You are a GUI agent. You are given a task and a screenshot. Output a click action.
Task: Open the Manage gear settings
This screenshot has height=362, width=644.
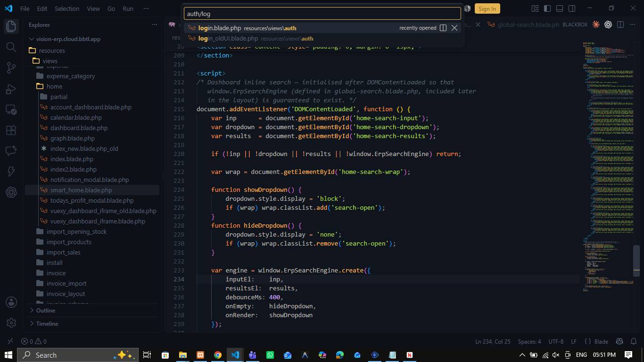(x=11, y=323)
